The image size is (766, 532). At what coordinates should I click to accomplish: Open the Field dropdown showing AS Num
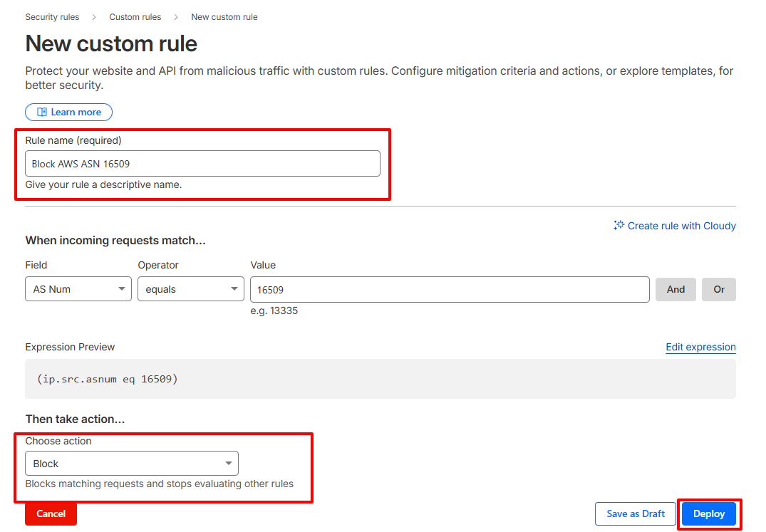click(x=78, y=289)
